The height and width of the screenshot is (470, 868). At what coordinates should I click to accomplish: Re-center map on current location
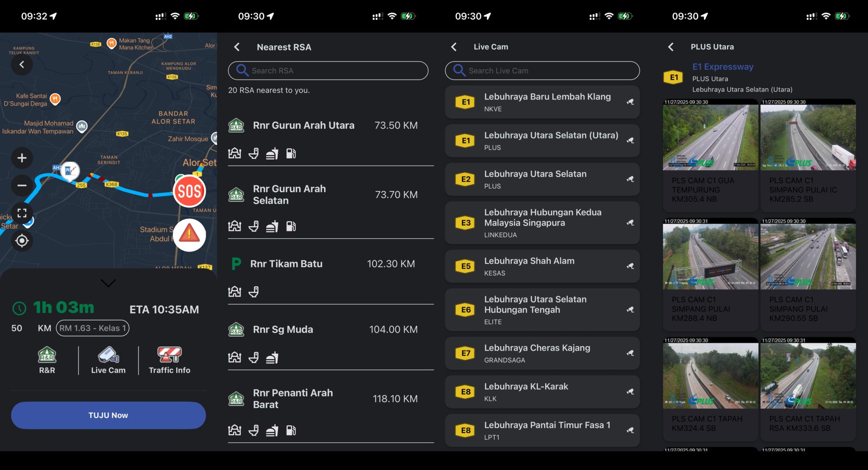[x=22, y=241]
